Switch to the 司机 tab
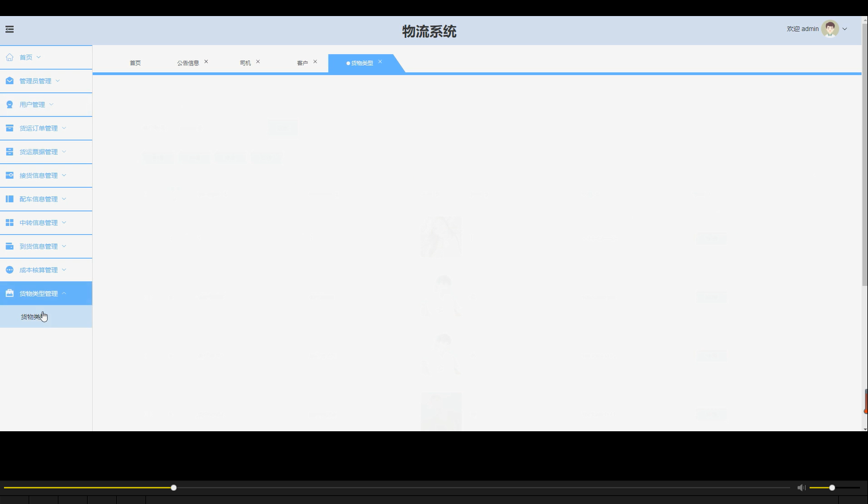Image resolution: width=868 pixels, height=504 pixels. 244,62
